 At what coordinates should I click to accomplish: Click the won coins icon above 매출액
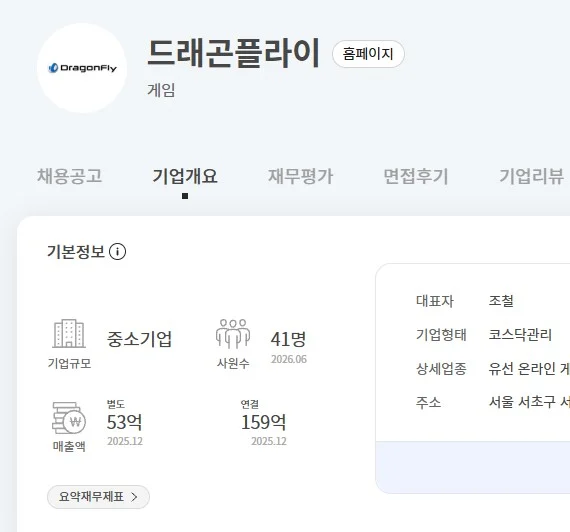(69, 418)
